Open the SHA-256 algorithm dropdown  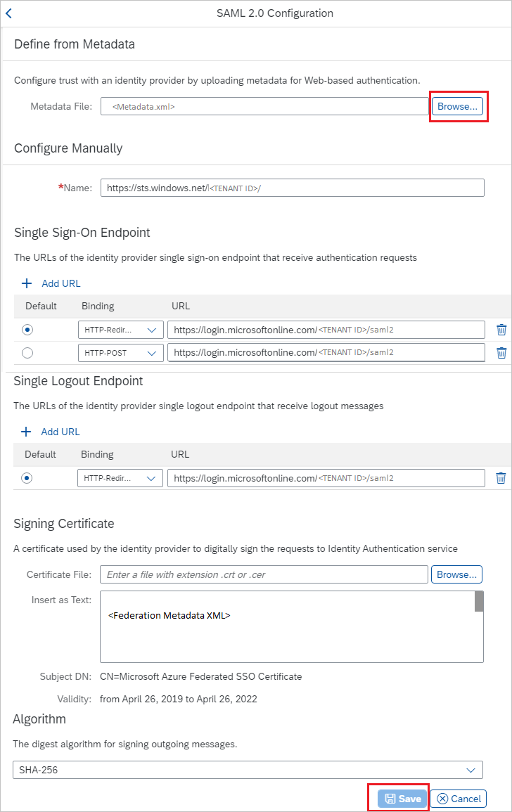(x=471, y=769)
